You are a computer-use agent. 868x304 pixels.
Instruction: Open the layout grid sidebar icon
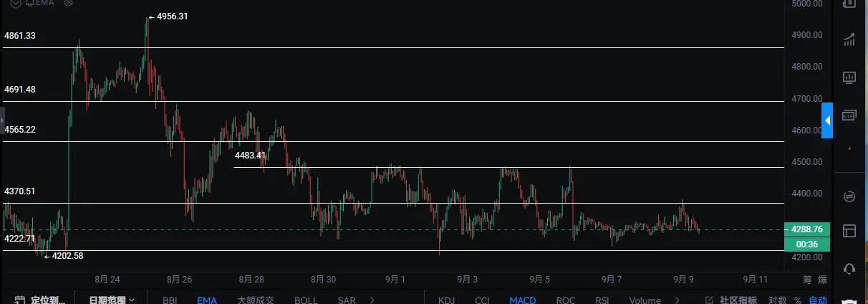tap(849, 231)
